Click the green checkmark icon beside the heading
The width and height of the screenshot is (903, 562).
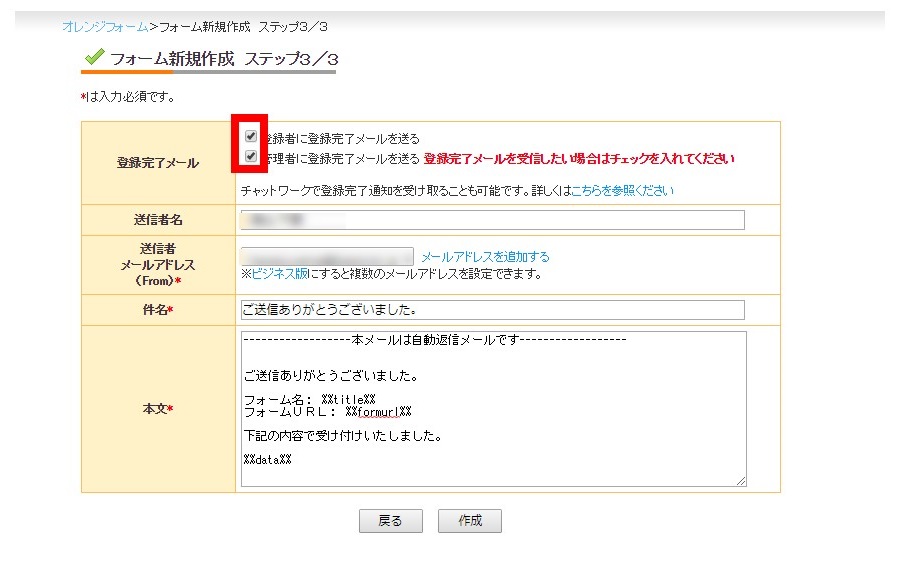click(95, 58)
